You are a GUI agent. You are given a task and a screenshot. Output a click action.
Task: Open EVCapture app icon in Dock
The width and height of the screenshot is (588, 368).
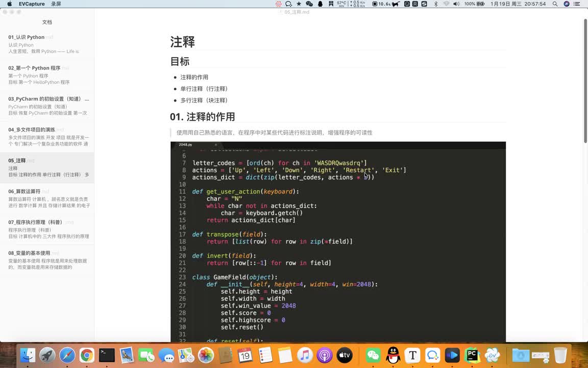(x=492, y=355)
